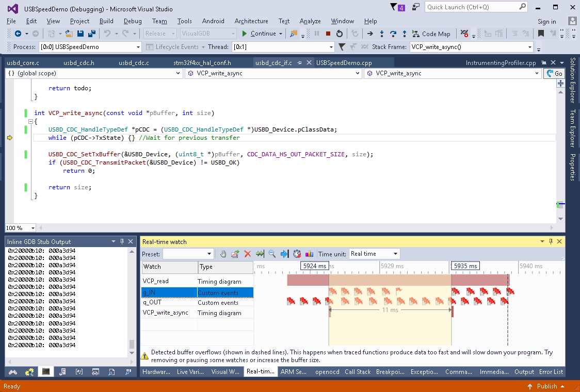Click the Code Map button
The height and width of the screenshot is (392, 580).
tap(431, 34)
